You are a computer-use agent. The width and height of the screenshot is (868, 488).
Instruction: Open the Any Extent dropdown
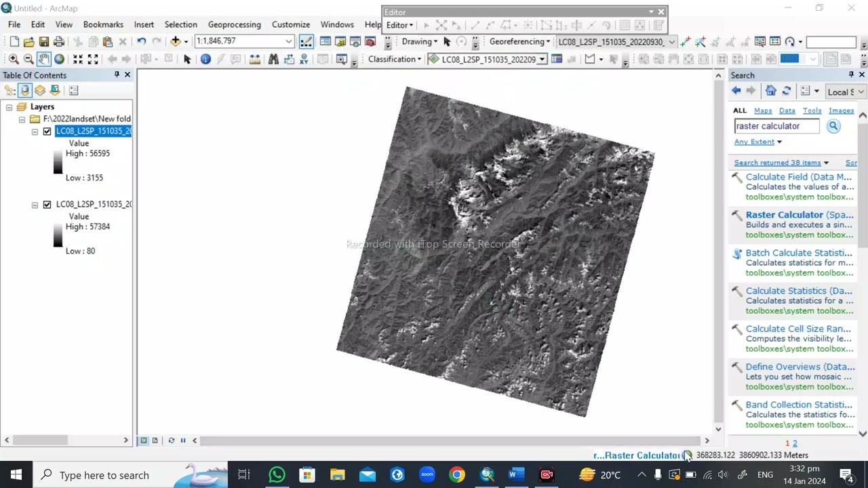pos(757,142)
